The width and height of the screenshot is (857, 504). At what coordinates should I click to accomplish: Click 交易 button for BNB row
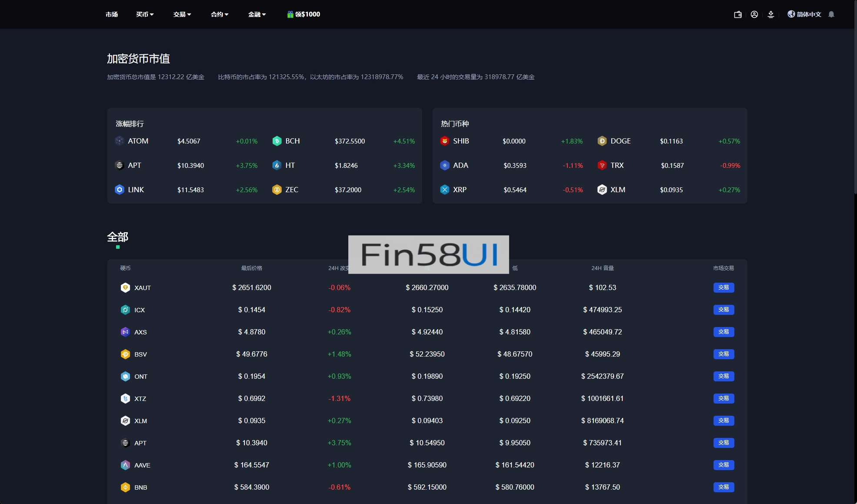[x=724, y=487]
